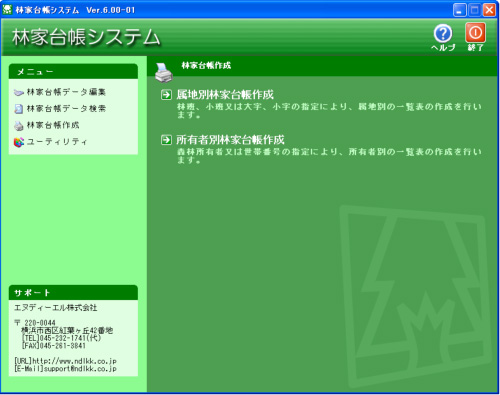Click the FAX 045-261-3841 line
This screenshot has width=500, height=395.
click(x=54, y=346)
